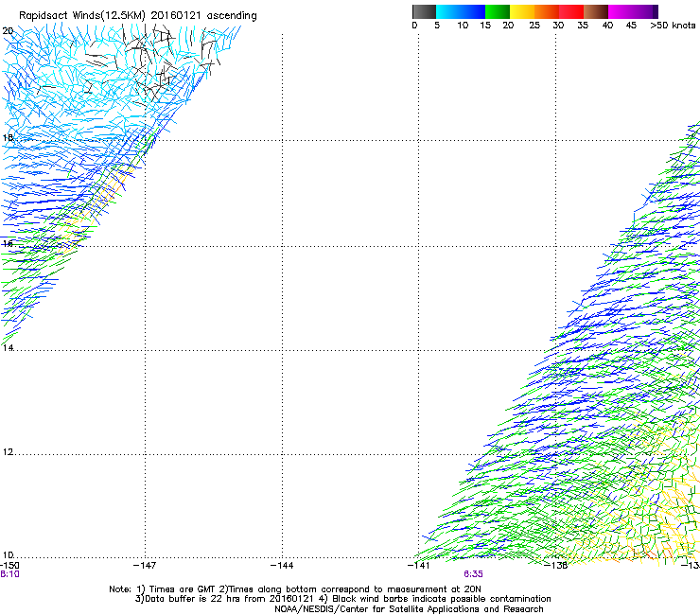Screen dimensions: 700x615
Task: Click the '40' legend label
Action: pyautogui.click(x=607, y=26)
